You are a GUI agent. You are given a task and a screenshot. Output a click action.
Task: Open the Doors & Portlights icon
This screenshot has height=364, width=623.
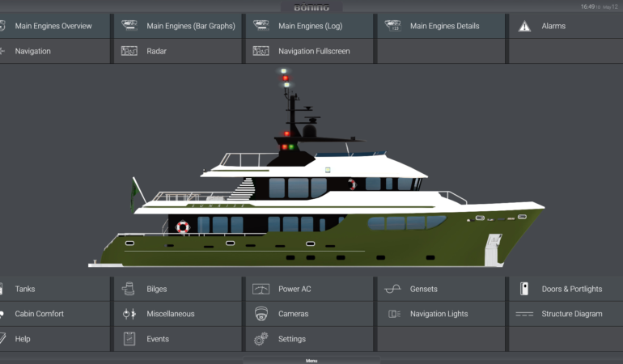(524, 289)
